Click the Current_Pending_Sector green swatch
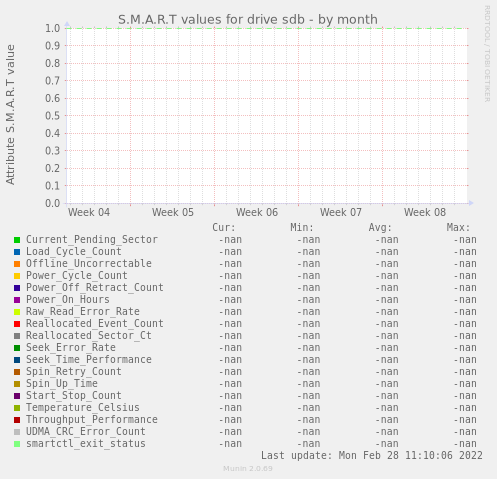 [17, 240]
